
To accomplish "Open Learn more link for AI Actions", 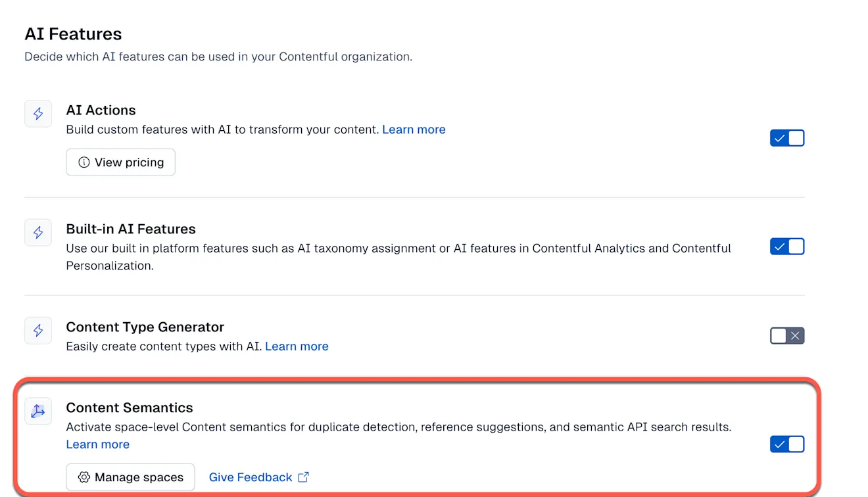I will click(x=414, y=130).
